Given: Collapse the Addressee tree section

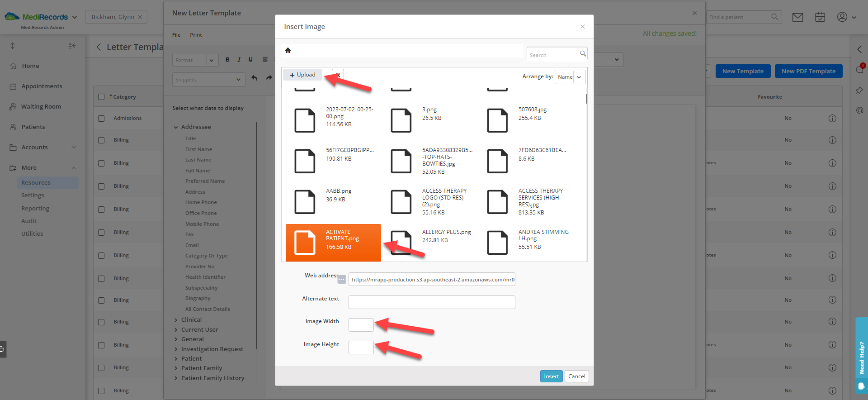Looking at the screenshot, I should point(176,127).
